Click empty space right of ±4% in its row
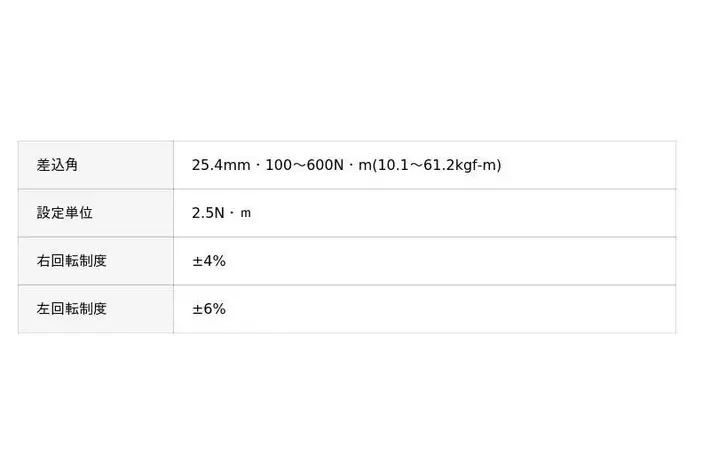Viewport: 710px width, 474px height. click(450, 261)
